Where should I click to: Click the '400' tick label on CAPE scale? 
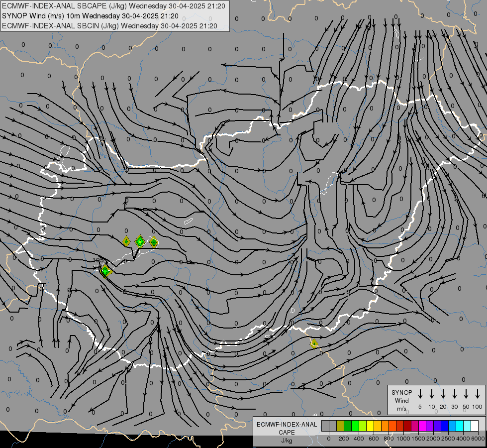359,439
